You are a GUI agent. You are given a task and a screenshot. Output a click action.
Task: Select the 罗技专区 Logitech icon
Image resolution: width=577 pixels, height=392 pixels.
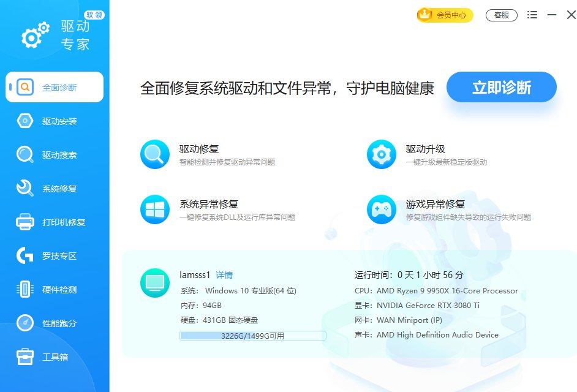click(26, 255)
